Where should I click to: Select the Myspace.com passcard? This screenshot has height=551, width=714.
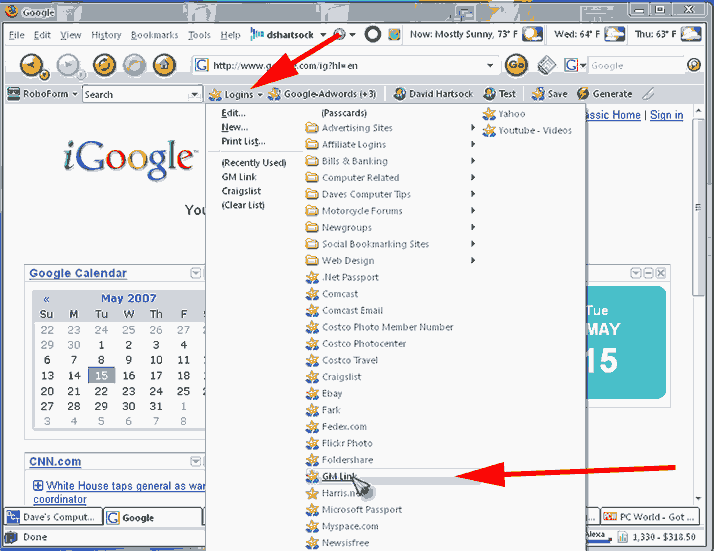[342, 526]
